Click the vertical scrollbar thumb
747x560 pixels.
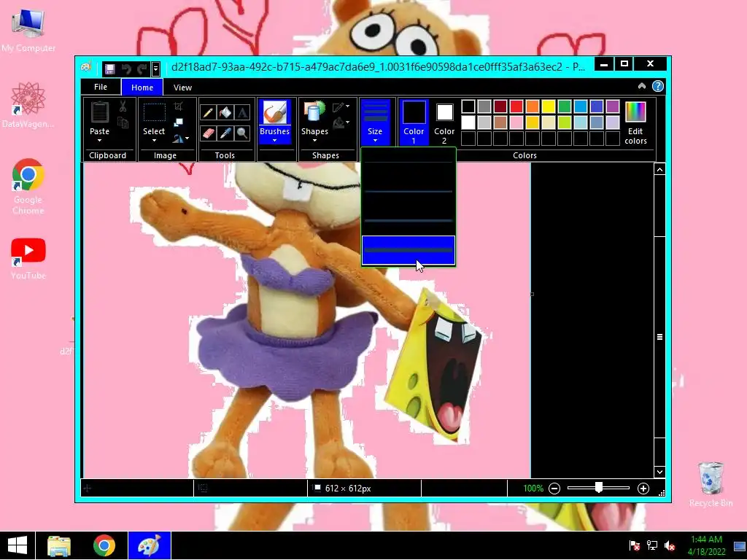pyautogui.click(x=659, y=337)
